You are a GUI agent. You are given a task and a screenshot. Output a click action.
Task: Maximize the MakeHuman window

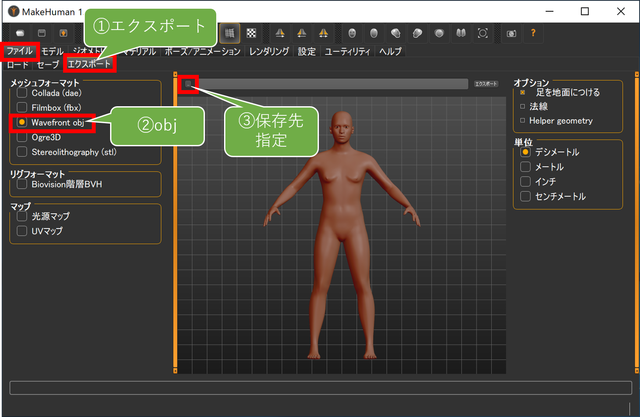[585, 11]
